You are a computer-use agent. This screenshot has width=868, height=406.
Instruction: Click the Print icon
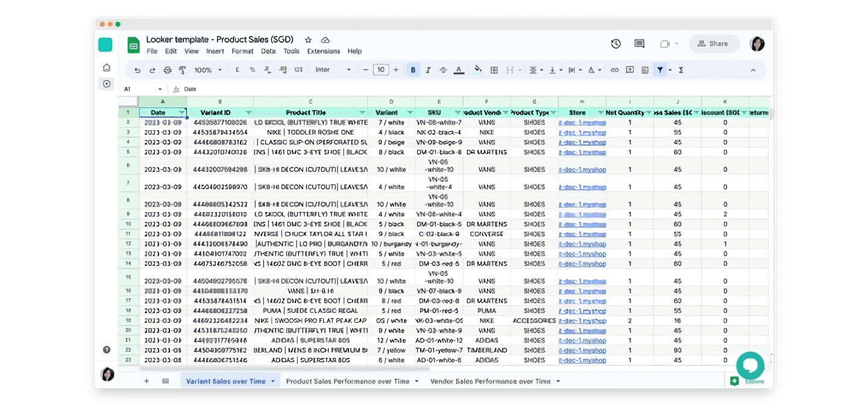coord(168,70)
